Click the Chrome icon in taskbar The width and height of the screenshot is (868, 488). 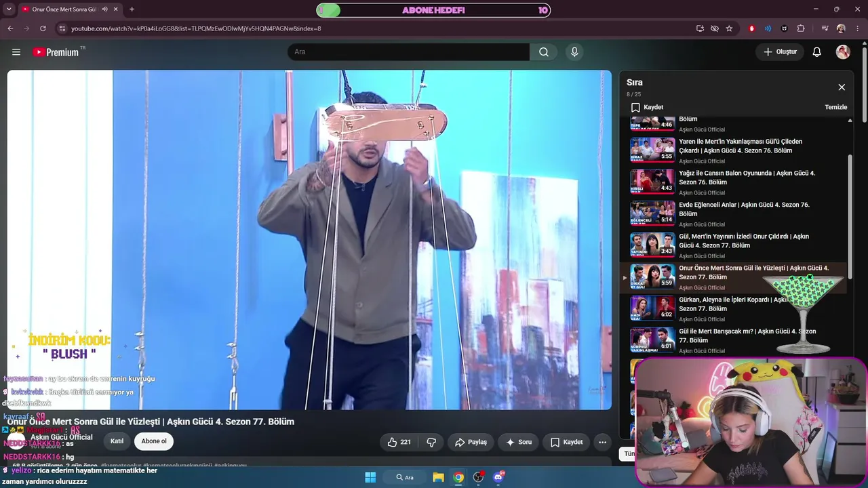coord(458,477)
